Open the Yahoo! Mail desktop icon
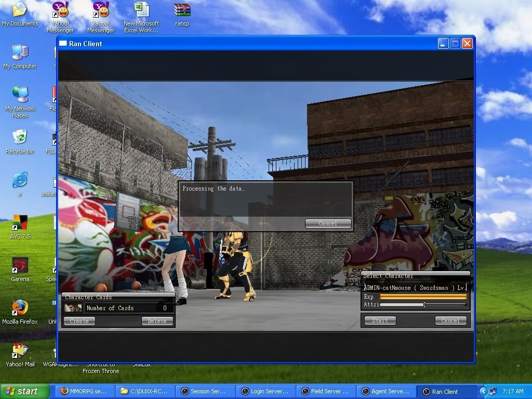This screenshot has width=532, height=399. (x=20, y=350)
